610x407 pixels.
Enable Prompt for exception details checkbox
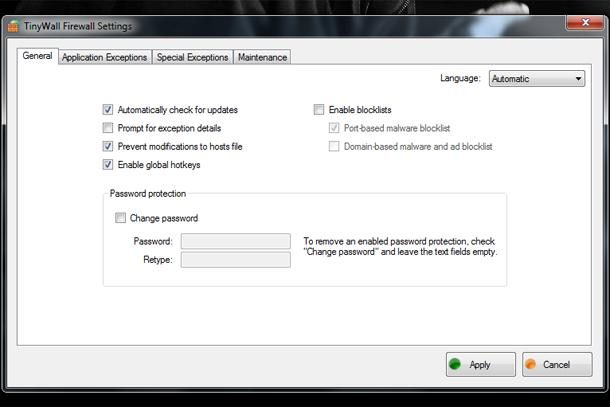click(x=108, y=128)
